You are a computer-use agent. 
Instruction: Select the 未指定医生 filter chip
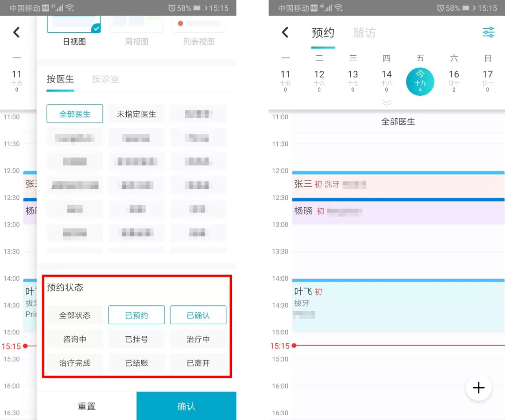[137, 114]
